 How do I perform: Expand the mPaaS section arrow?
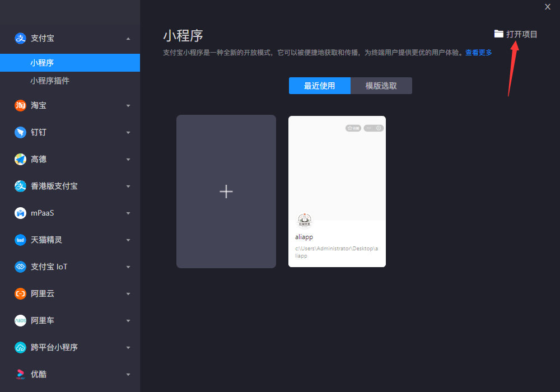(128, 213)
